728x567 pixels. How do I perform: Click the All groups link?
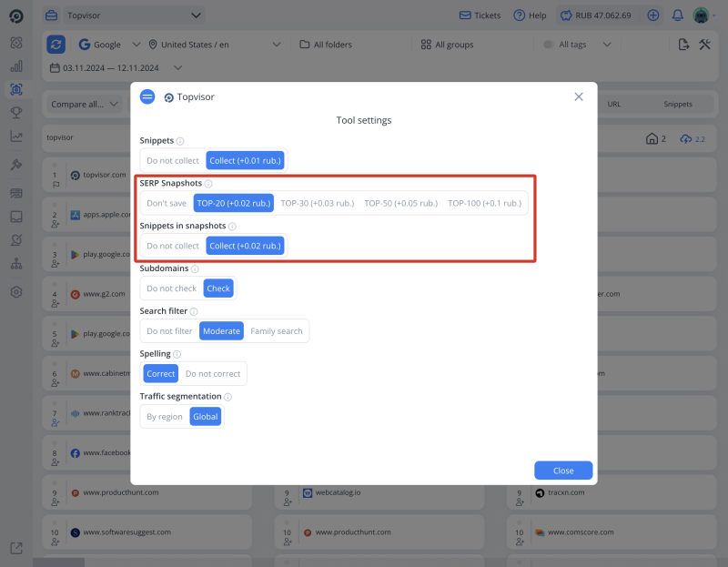coord(452,44)
